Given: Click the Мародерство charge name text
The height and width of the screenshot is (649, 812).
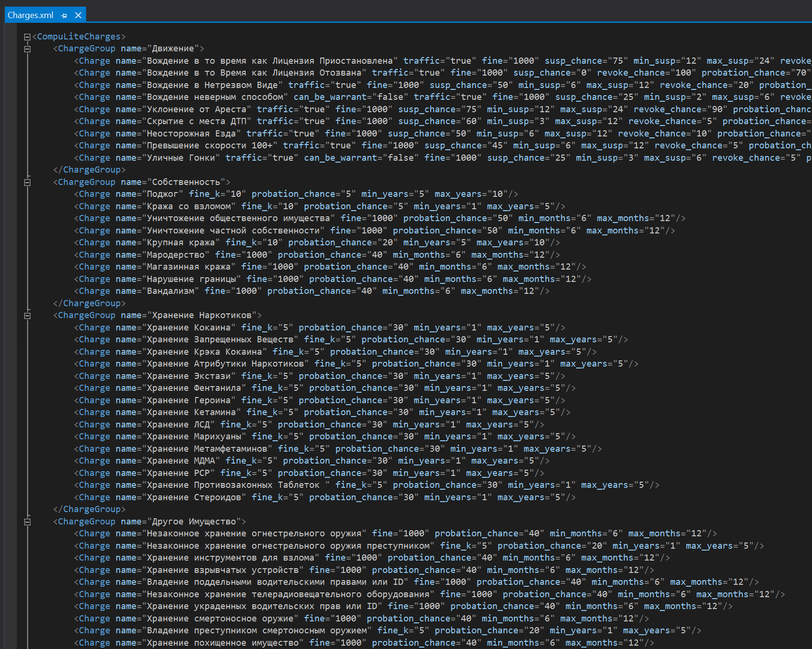Looking at the screenshot, I should (x=176, y=255).
